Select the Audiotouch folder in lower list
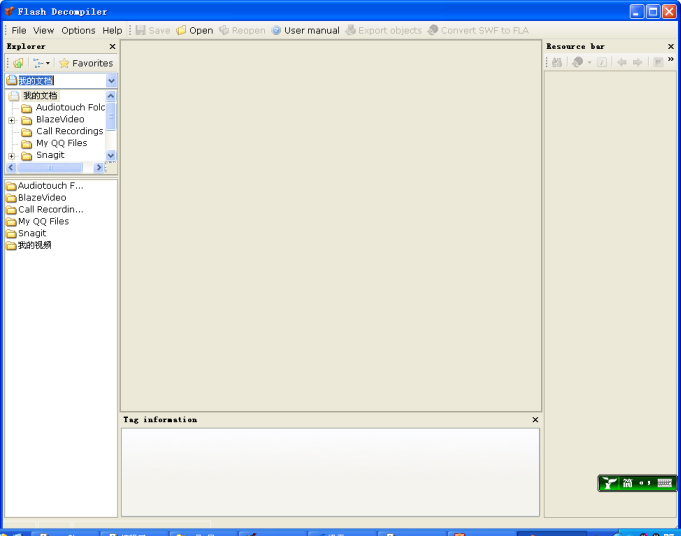The height and width of the screenshot is (536, 681). pos(50,185)
